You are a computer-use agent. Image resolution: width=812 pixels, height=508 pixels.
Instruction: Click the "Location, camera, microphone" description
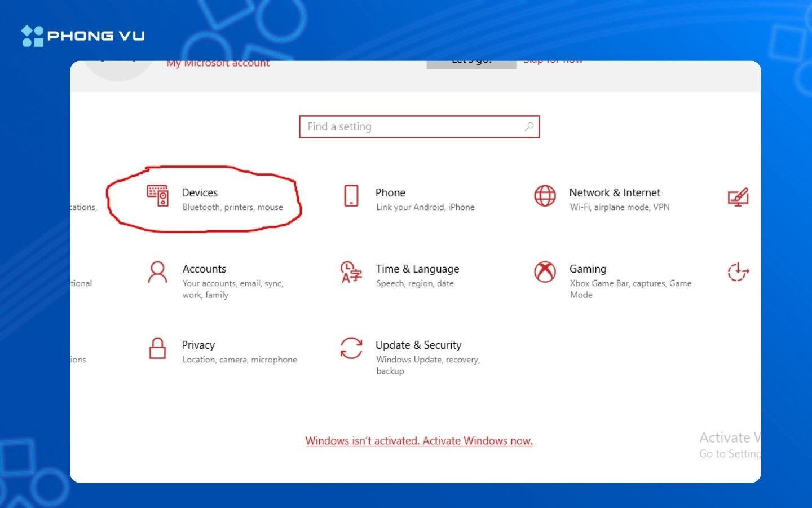(x=240, y=360)
